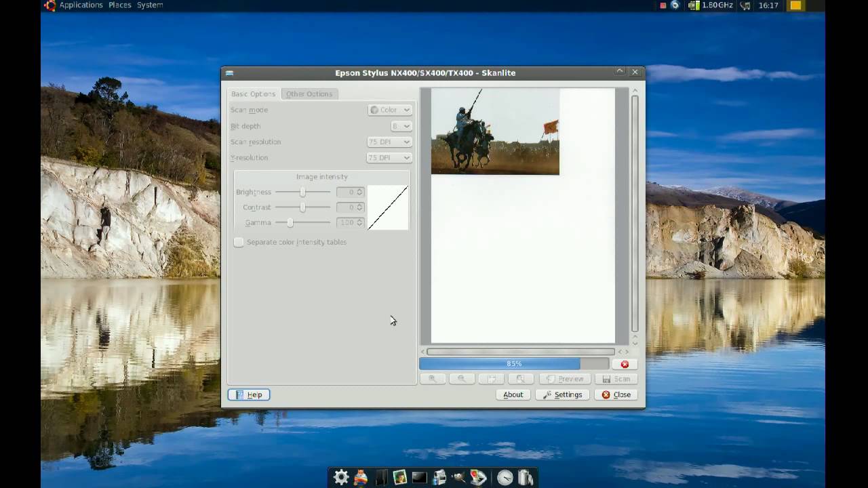Image resolution: width=868 pixels, height=488 pixels.
Task: Click the CPU frequency 1.80GHz indicator
Action: pyautogui.click(x=711, y=5)
